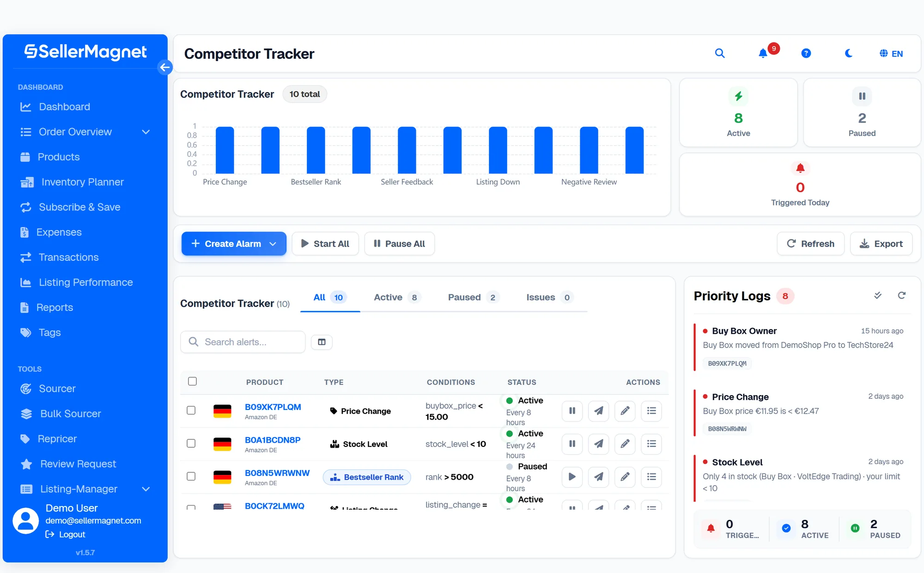Collapse sidebar with arrow button
The image size is (924, 573).
coord(165,67)
